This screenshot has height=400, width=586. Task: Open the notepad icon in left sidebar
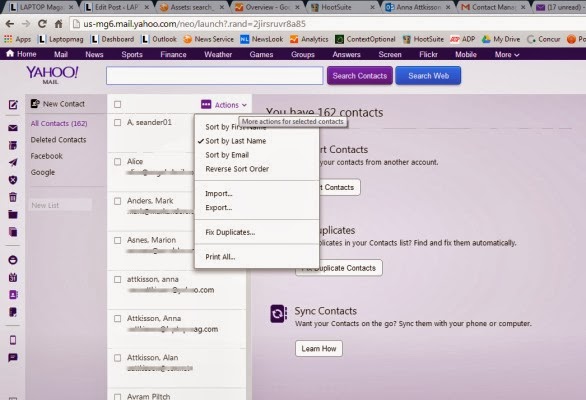click(13, 312)
